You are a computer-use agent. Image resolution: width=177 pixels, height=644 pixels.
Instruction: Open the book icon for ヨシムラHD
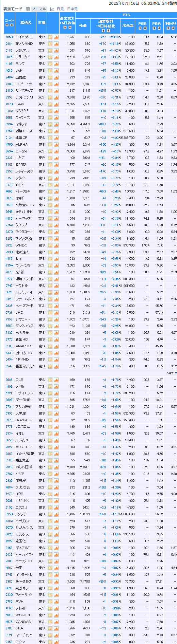[50, 44]
